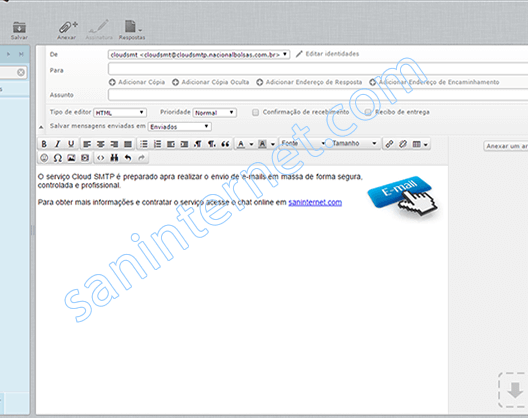Increase indent of paragraph
Viewport: 528px width, 418px height.
tap(185, 144)
